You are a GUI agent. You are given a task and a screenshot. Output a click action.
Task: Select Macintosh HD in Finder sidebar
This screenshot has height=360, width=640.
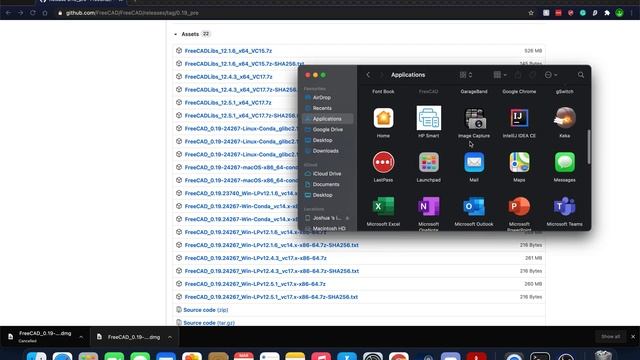[329, 229]
